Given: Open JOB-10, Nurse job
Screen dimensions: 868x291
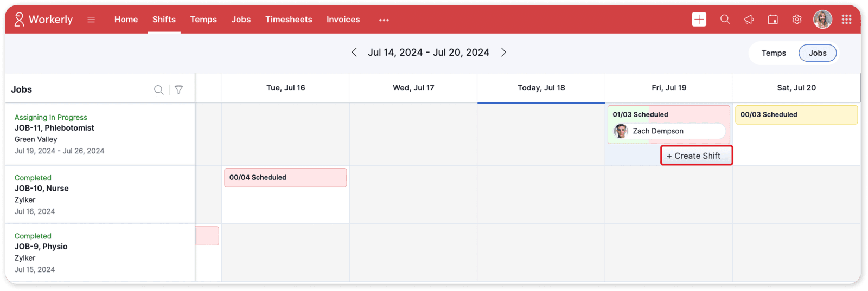Looking at the screenshot, I should coord(42,189).
